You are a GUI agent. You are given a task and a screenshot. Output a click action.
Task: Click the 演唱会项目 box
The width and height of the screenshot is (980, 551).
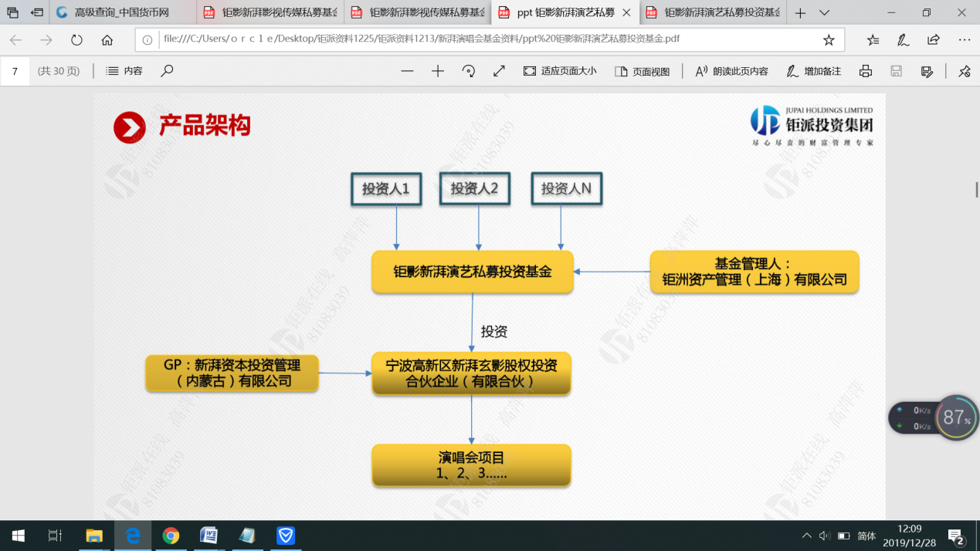pyautogui.click(x=471, y=465)
